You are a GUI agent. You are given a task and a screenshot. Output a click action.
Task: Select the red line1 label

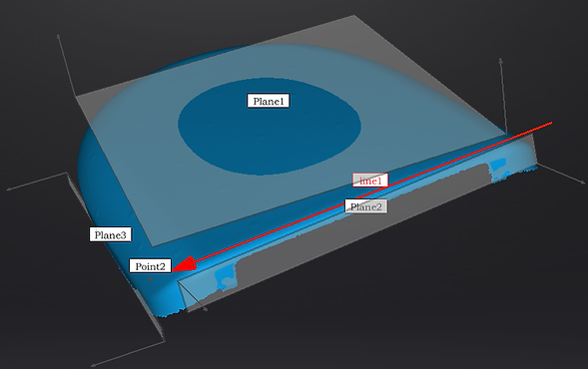point(370,181)
